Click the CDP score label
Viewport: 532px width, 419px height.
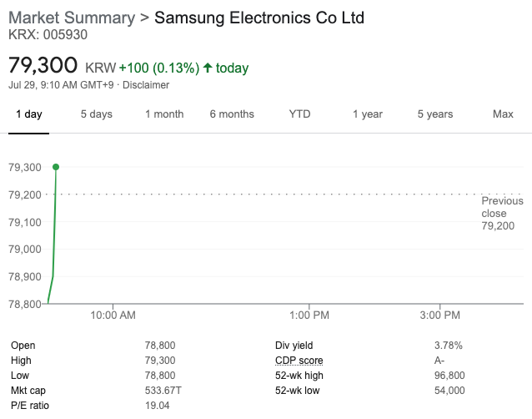(x=299, y=361)
